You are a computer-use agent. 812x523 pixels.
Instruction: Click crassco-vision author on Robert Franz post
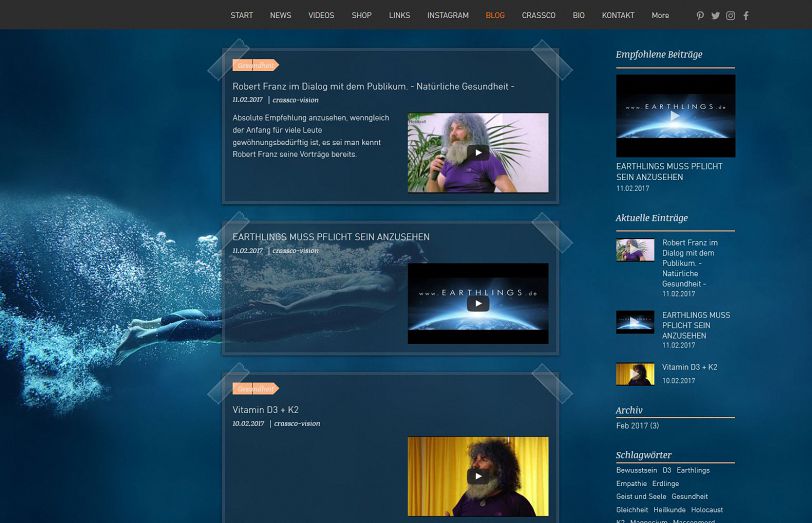coord(295,100)
